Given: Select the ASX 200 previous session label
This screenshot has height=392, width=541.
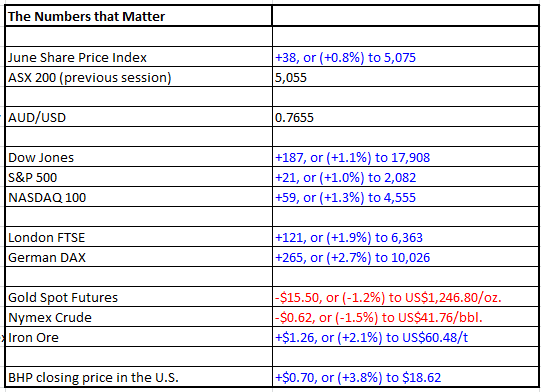Looking at the screenshot, I should point(139,77).
